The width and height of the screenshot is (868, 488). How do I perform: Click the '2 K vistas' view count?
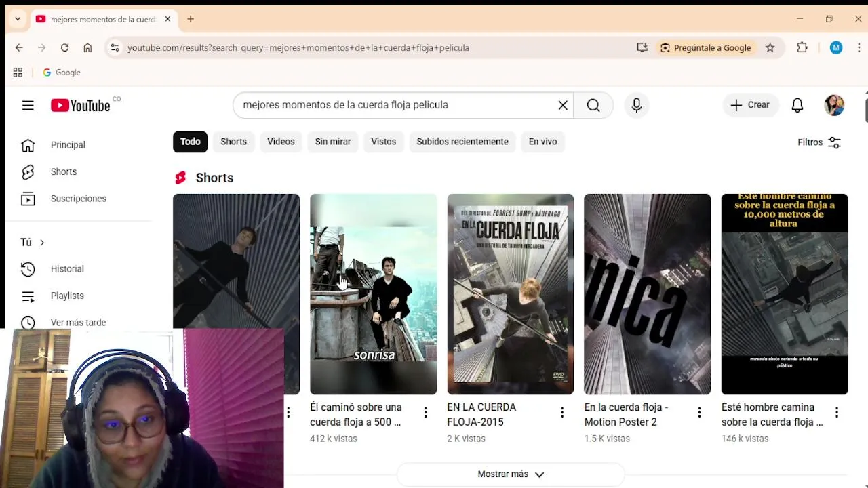click(x=466, y=439)
